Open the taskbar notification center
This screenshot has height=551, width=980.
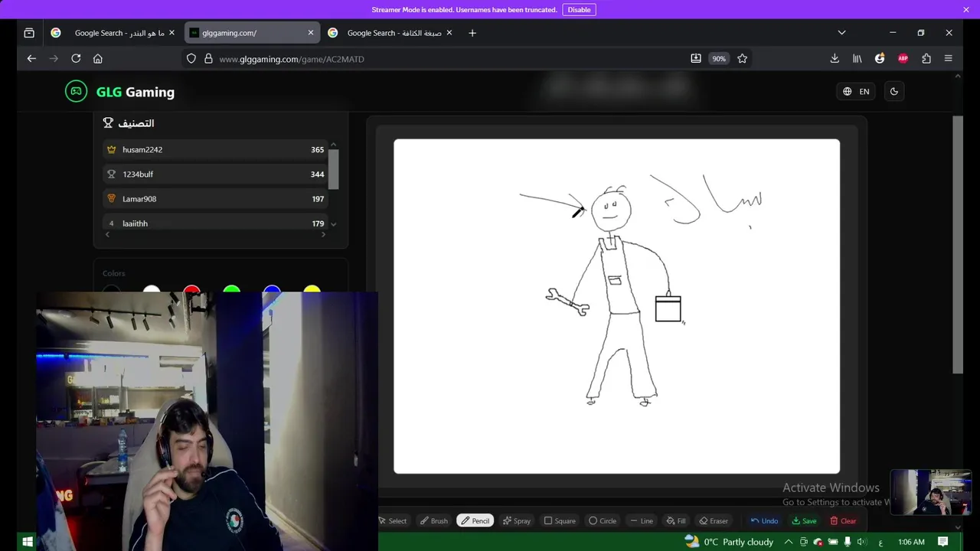(x=943, y=542)
